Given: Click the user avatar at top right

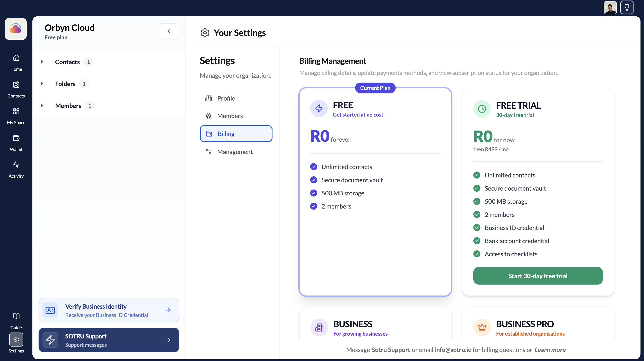Looking at the screenshot, I should coord(610,8).
